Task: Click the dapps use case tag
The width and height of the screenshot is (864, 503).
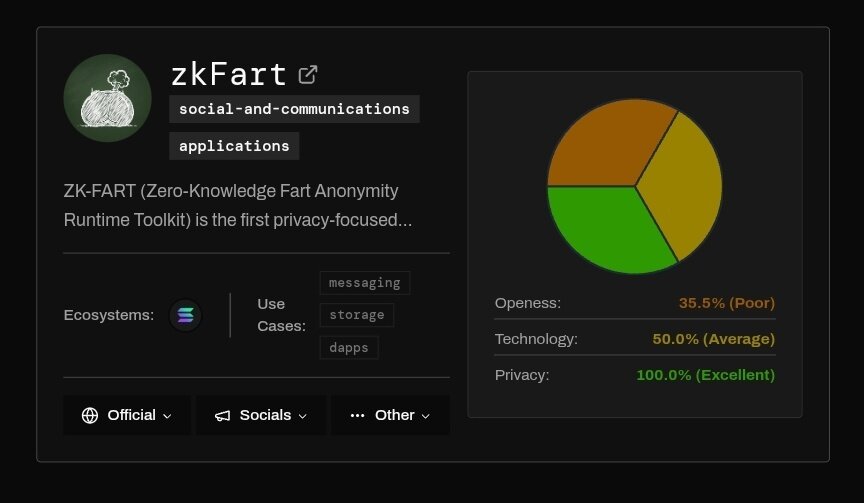Action: point(348,348)
